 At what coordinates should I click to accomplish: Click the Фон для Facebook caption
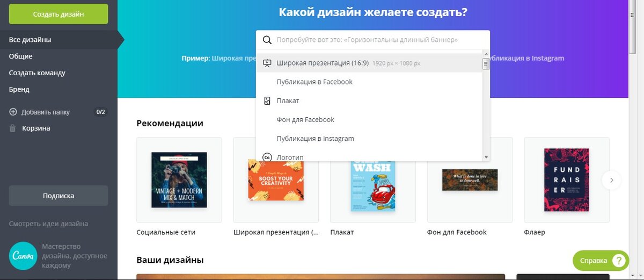point(457,232)
